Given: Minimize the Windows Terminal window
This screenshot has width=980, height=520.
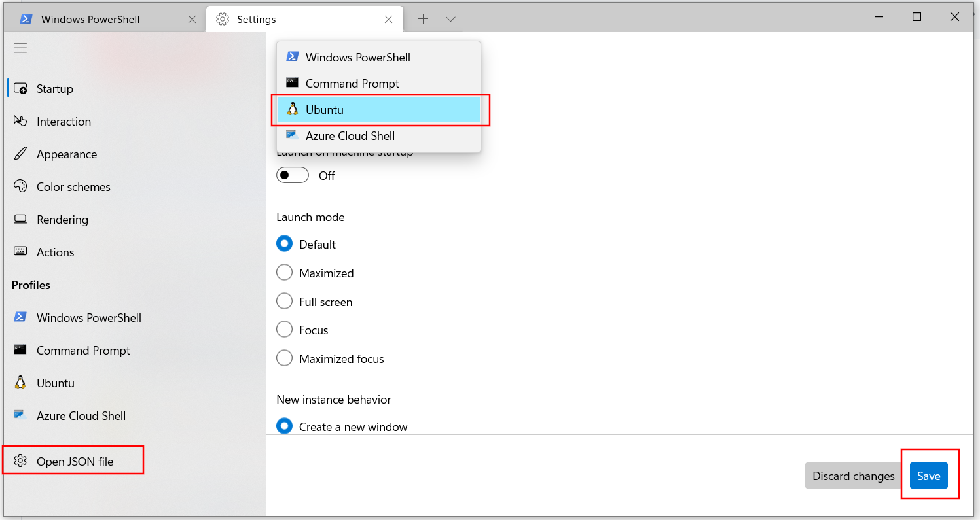Looking at the screenshot, I should 879,17.
